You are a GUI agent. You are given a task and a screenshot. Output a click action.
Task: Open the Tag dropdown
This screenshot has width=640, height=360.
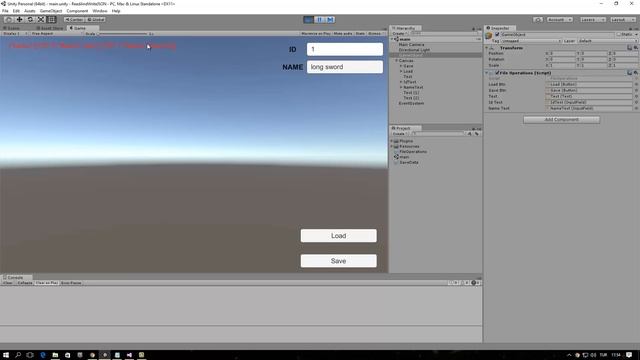coord(531,41)
